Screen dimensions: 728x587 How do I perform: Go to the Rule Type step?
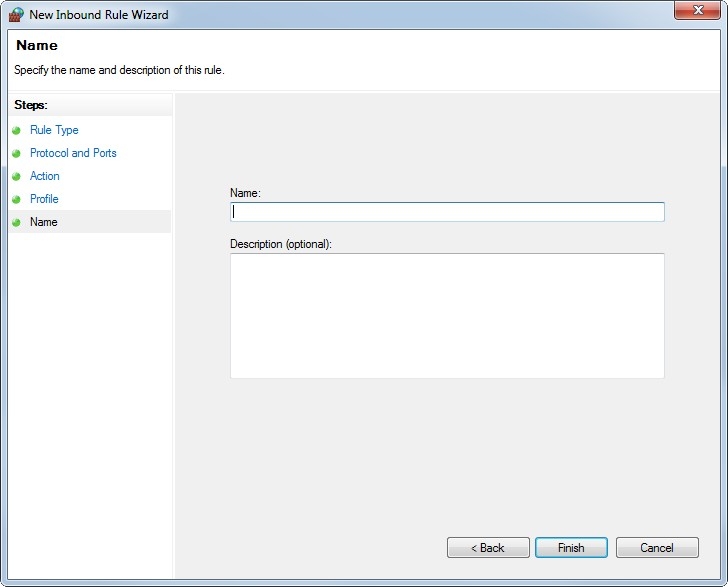54,130
